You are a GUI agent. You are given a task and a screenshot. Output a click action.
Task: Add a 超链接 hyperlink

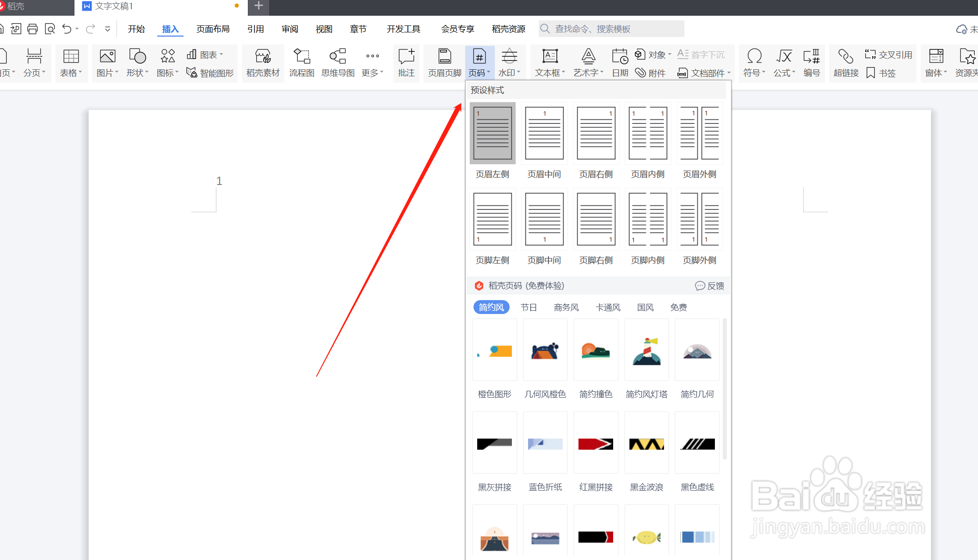(x=846, y=62)
